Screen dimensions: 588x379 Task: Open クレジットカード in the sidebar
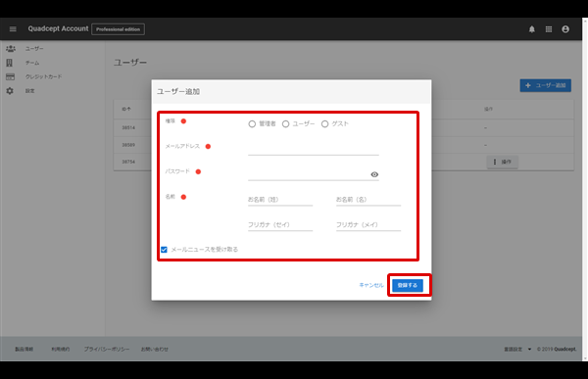point(43,76)
